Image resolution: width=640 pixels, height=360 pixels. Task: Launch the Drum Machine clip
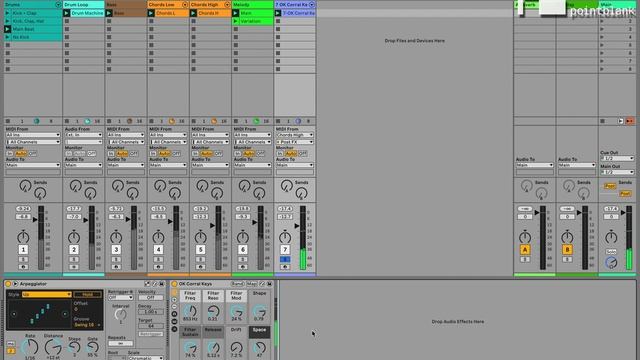pos(67,13)
